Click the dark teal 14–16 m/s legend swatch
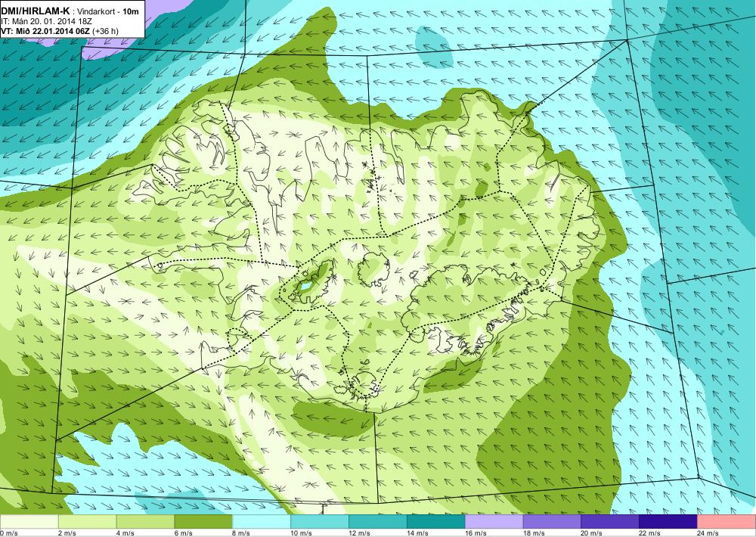Viewport: 756px width, 537px height. click(x=436, y=522)
